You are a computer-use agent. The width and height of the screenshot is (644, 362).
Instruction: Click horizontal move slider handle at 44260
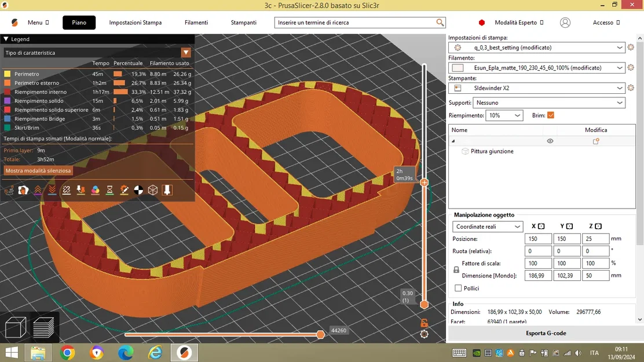tap(321, 335)
